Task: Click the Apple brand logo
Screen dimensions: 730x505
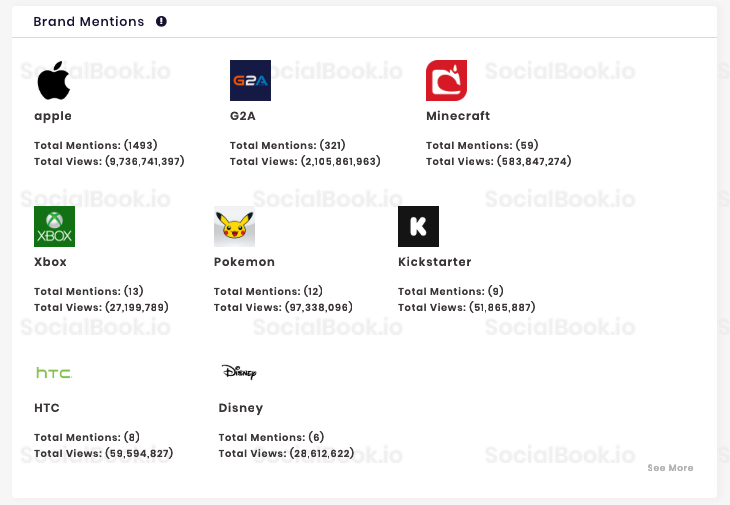Action: tap(54, 80)
